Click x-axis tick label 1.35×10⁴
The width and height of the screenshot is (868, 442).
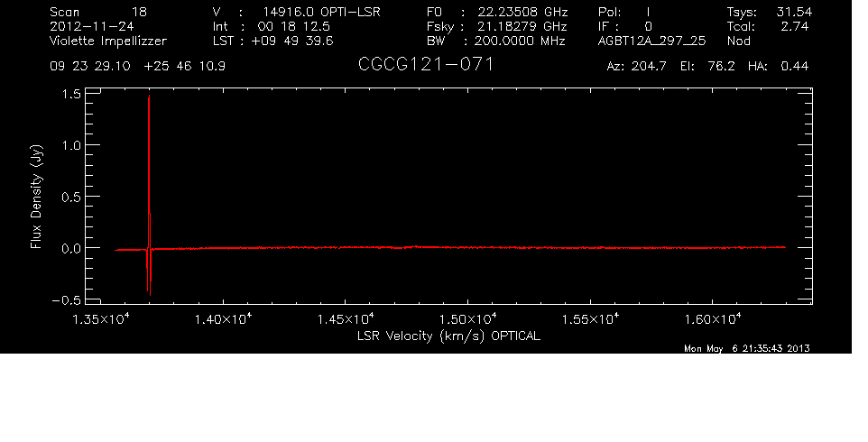(x=101, y=319)
